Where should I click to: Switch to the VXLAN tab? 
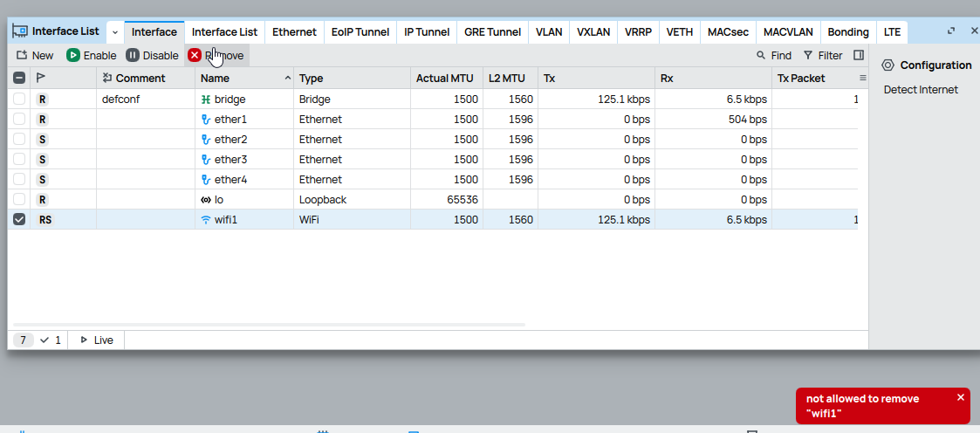click(593, 32)
